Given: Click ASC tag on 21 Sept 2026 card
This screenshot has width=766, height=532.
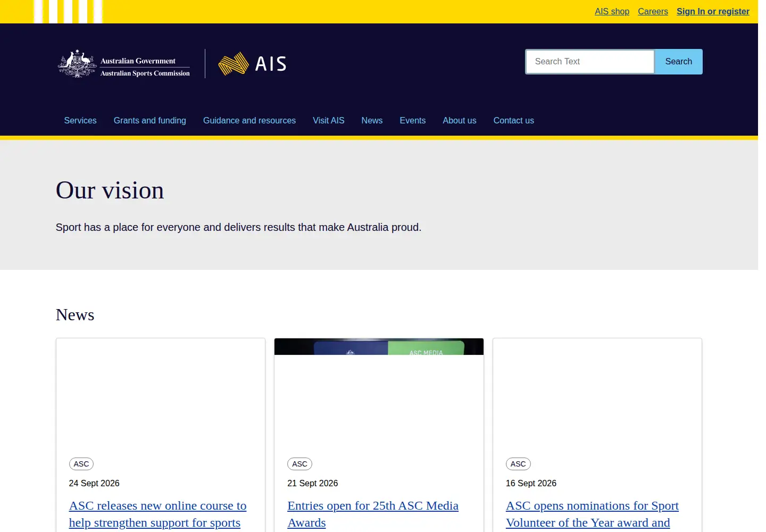Looking at the screenshot, I should pos(299,464).
